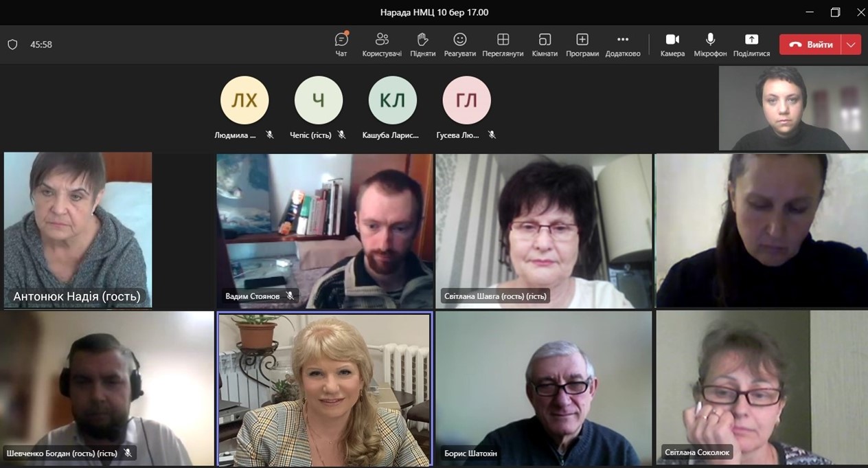This screenshot has height=468, width=868.
Task: Open Кімнати breakout rooms
Action: tap(545, 44)
